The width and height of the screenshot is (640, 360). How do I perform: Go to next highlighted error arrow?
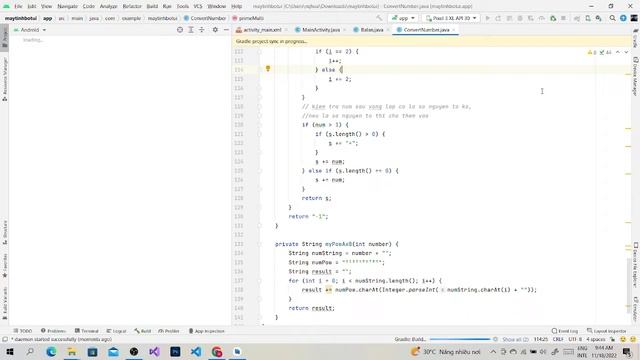coord(626,52)
